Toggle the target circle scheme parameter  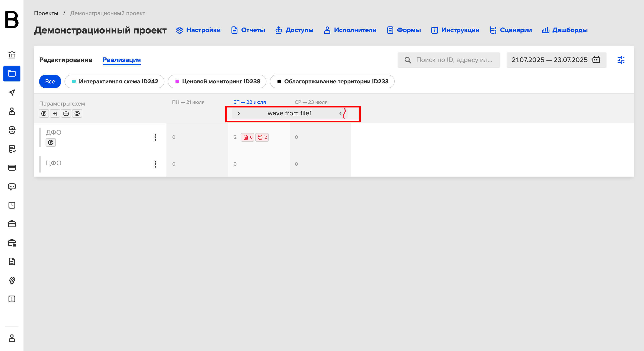[77, 114]
